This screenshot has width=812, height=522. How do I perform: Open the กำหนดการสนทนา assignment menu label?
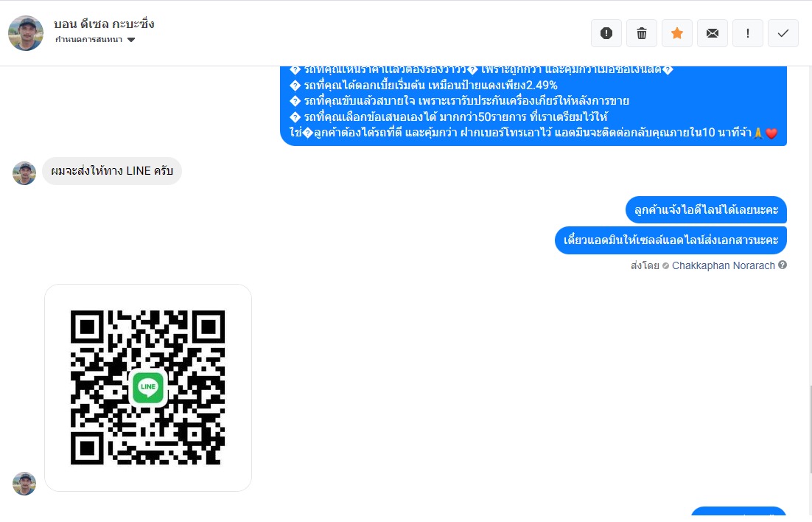coord(88,39)
